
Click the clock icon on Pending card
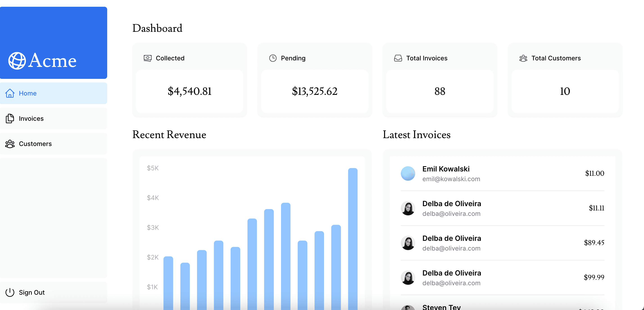coord(273,58)
